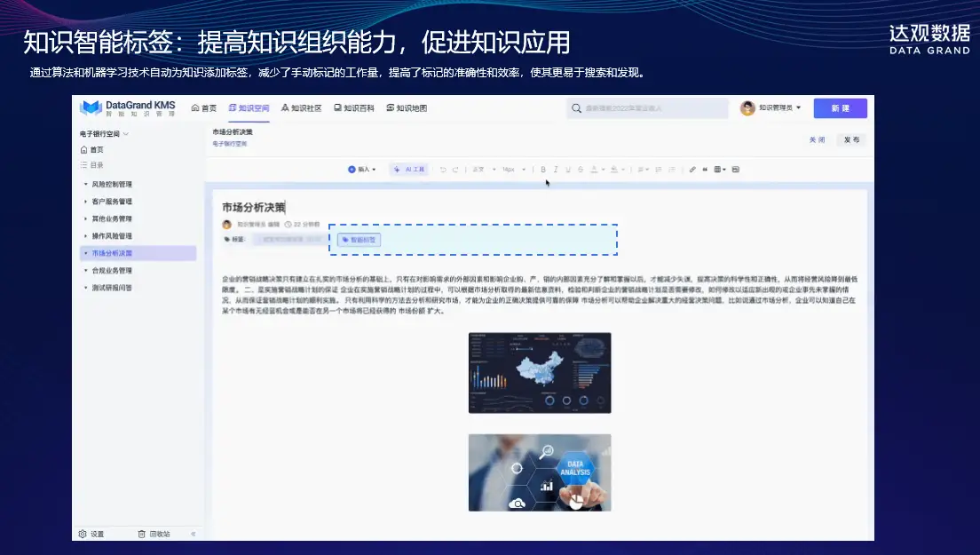This screenshot has height=555, width=980.
Task: Toggle bold formatting in the editor toolbar
Action: coord(543,170)
